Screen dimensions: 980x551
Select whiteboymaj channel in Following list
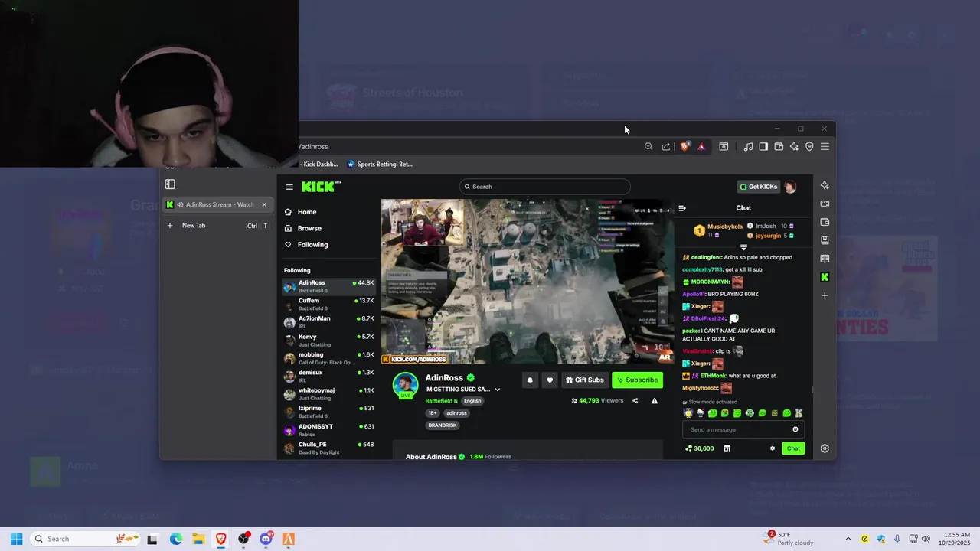[328, 394]
